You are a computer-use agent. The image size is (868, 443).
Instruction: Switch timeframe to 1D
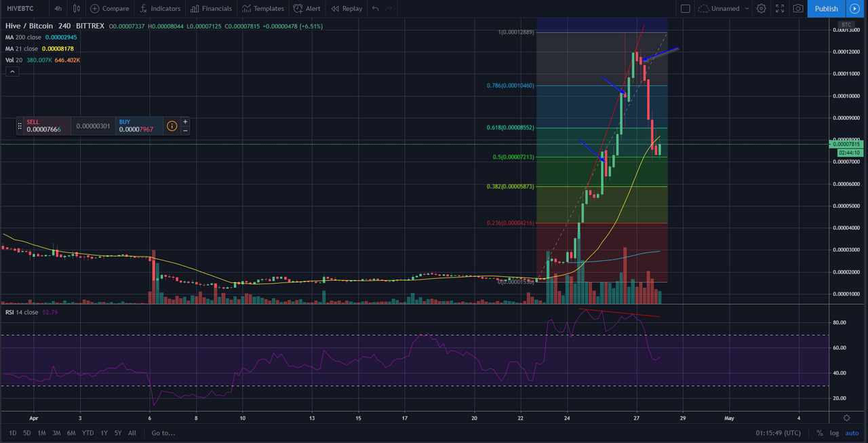(x=11, y=432)
